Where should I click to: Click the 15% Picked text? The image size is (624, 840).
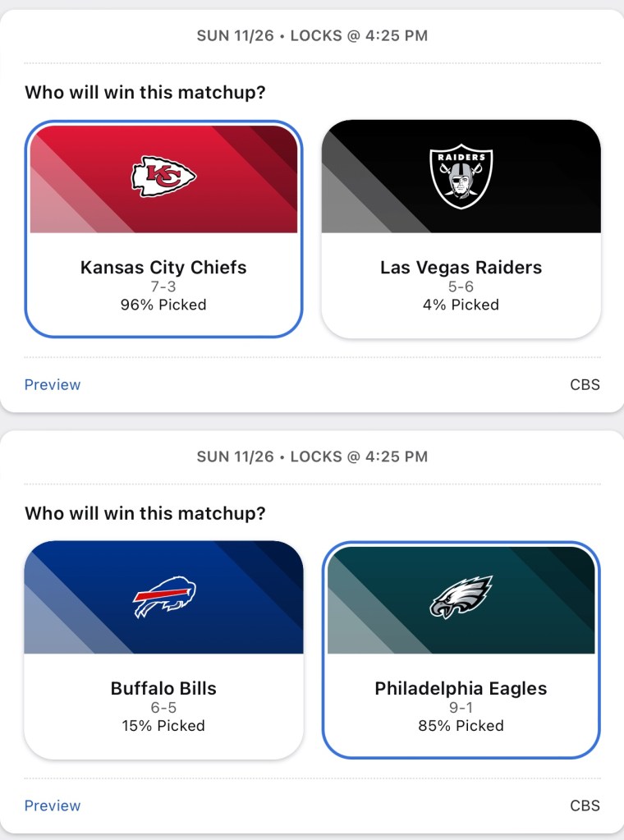pos(163,726)
